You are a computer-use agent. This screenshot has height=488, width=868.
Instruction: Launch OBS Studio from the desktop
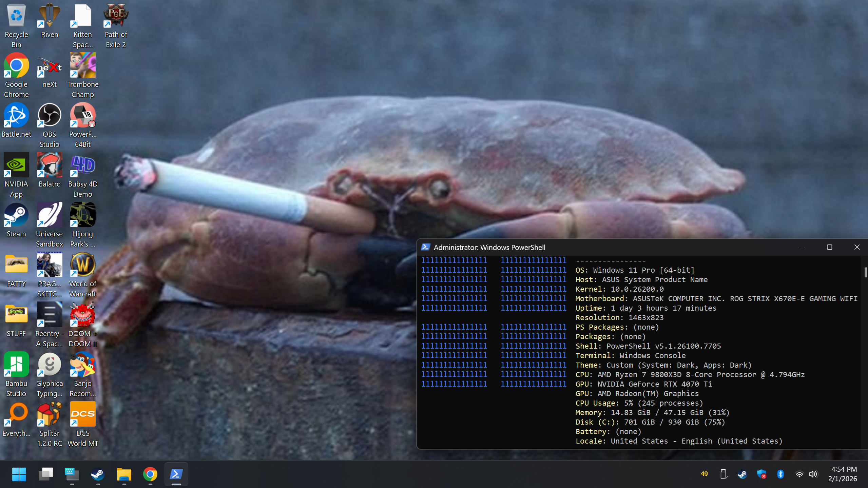49,115
